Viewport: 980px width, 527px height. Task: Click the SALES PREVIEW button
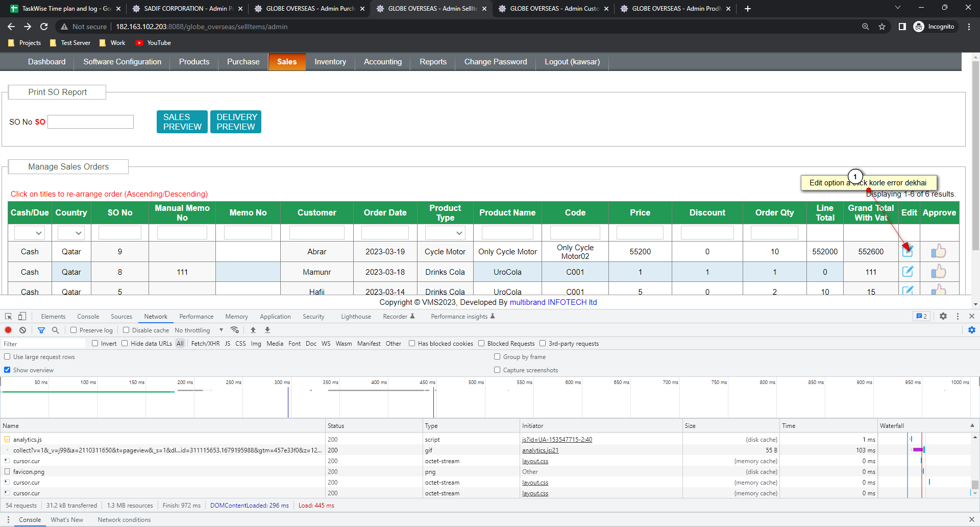click(x=182, y=122)
